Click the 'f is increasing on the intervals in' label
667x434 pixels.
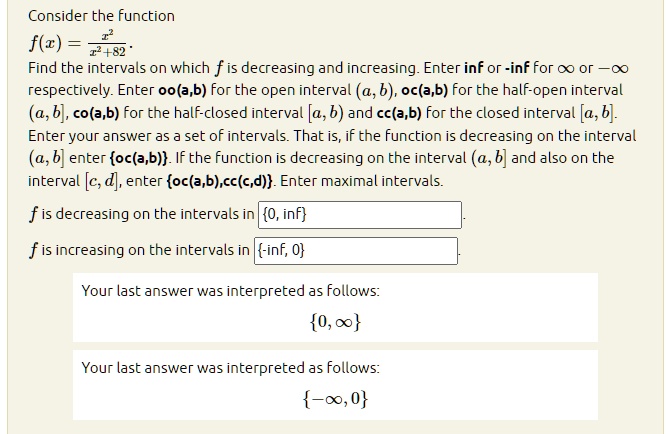coord(139,250)
